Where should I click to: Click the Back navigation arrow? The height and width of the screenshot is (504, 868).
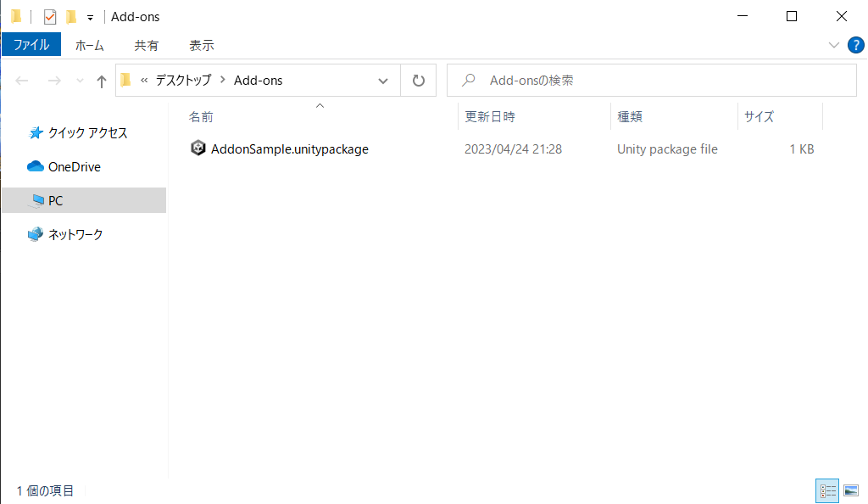tap(23, 81)
